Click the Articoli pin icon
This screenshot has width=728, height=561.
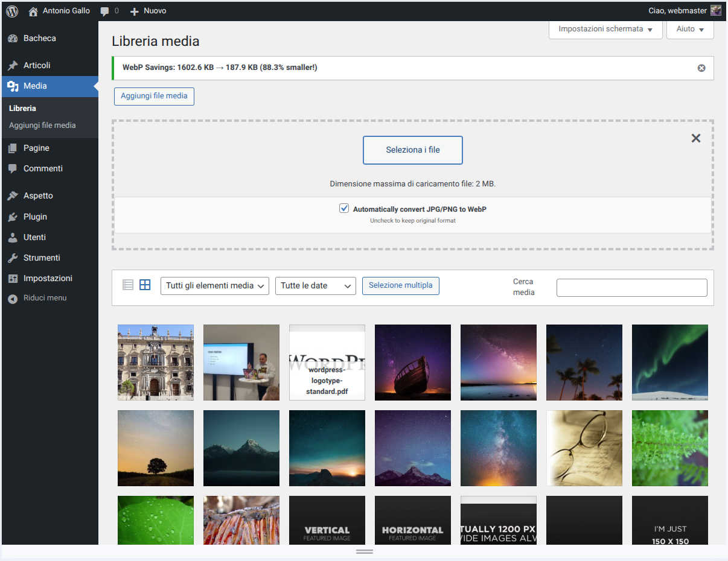coord(13,65)
